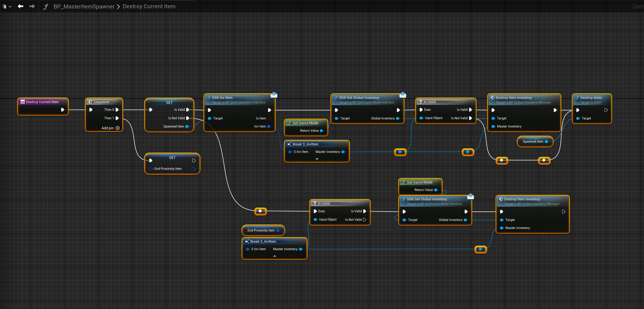
Task: Click the envelope icon on the upper SGK Get Global Inventory node
Action: tap(402, 95)
